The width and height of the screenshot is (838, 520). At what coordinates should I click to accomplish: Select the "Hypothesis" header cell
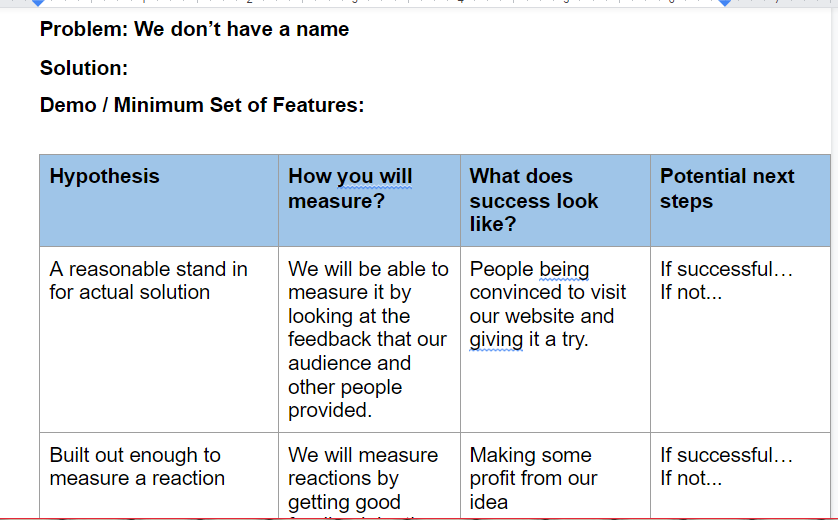click(159, 200)
